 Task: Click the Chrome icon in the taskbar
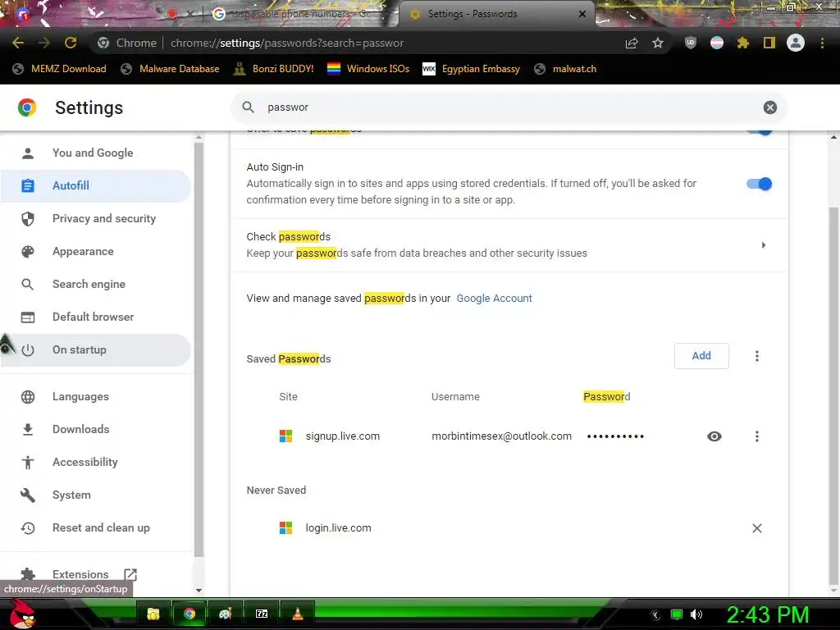(189, 614)
